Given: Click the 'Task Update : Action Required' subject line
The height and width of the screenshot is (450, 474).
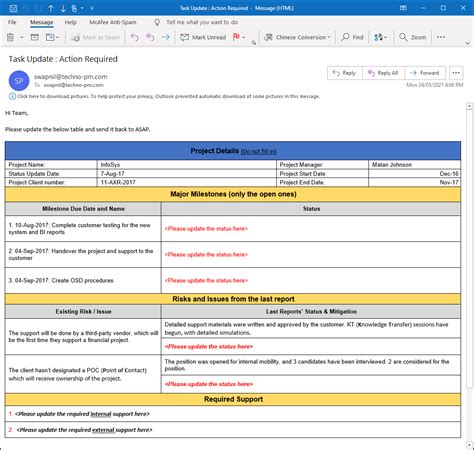Looking at the screenshot, I should [63, 59].
